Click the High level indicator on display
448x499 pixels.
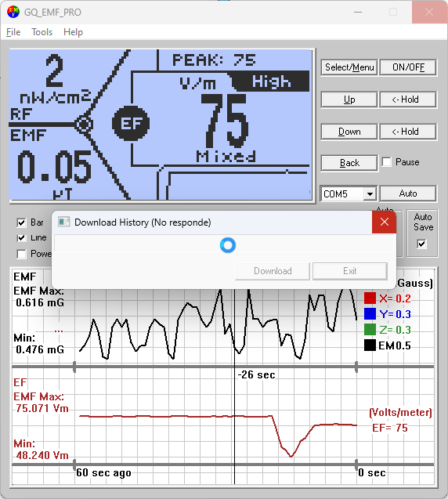pyautogui.click(x=270, y=81)
